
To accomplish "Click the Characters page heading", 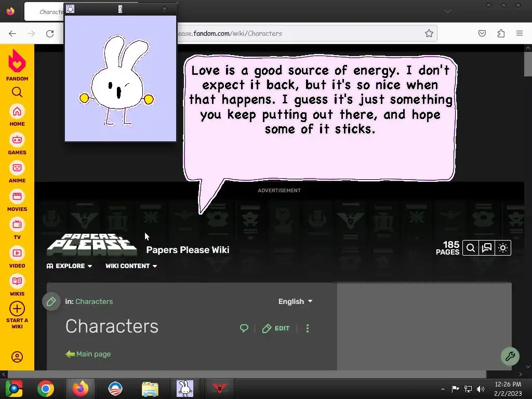I will [x=112, y=326].
